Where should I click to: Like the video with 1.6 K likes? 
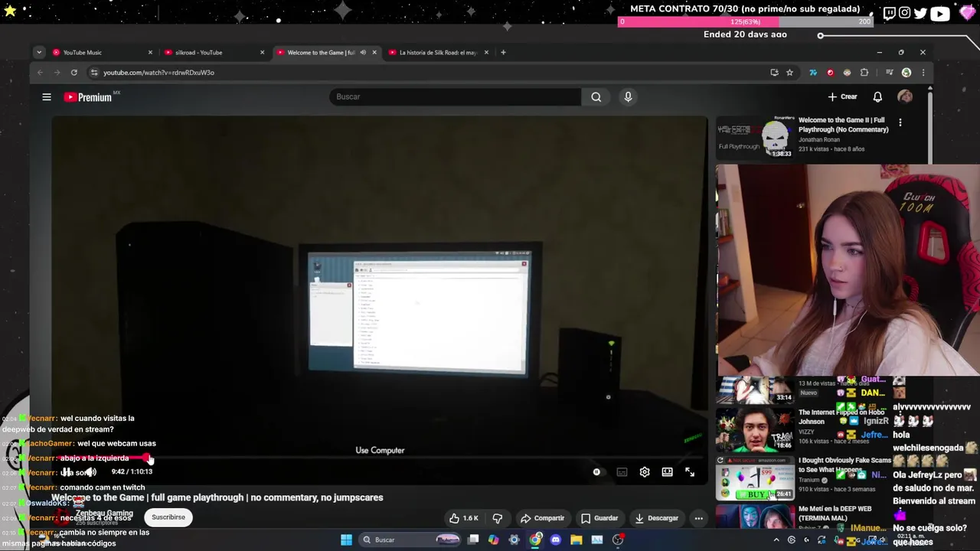(464, 518)
